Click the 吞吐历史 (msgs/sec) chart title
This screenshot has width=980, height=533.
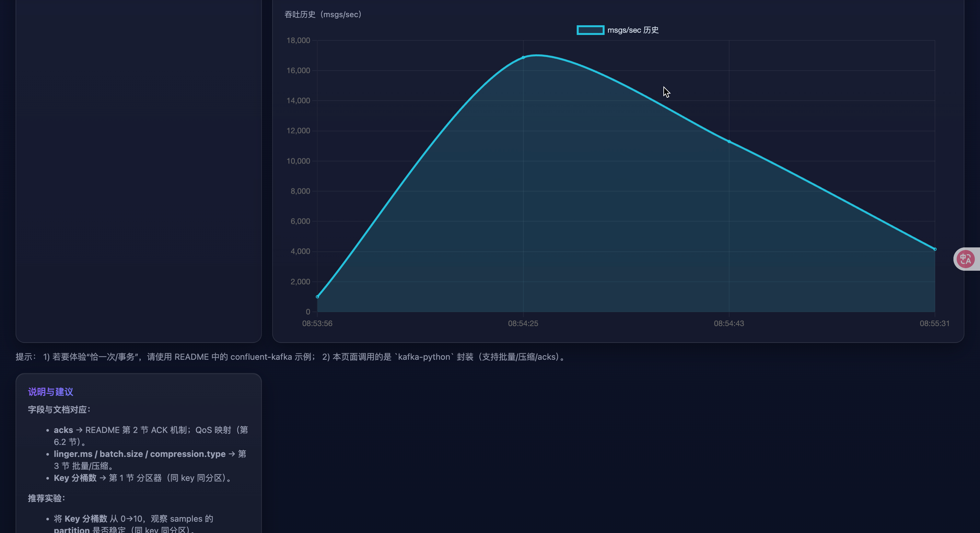tap(323, 15)
